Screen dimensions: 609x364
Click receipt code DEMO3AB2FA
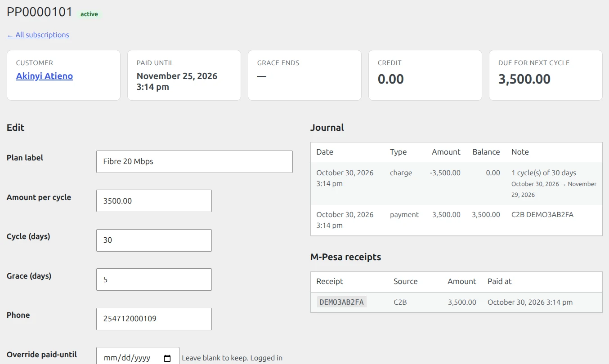(341, 302)
